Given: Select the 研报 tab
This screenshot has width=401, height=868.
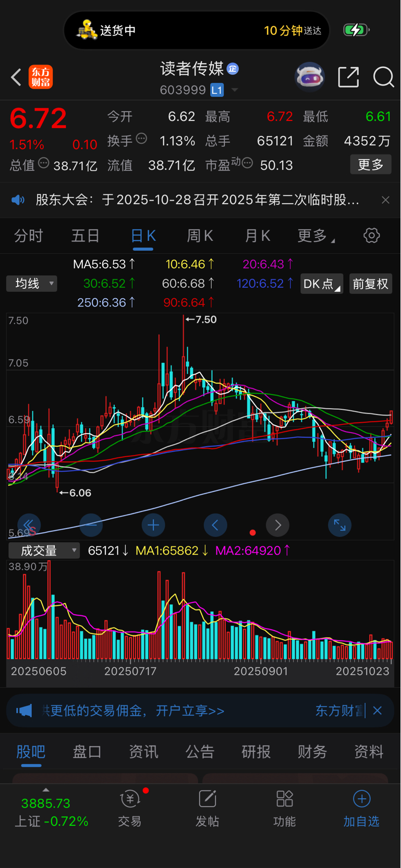Looking at the screenshot, I should [256, 752].
